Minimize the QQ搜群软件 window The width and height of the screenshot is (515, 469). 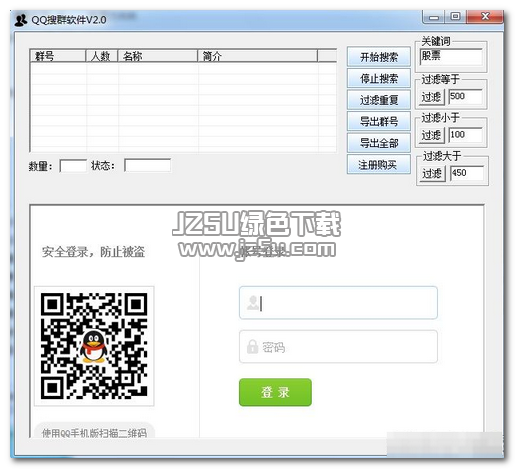(434, 17)
